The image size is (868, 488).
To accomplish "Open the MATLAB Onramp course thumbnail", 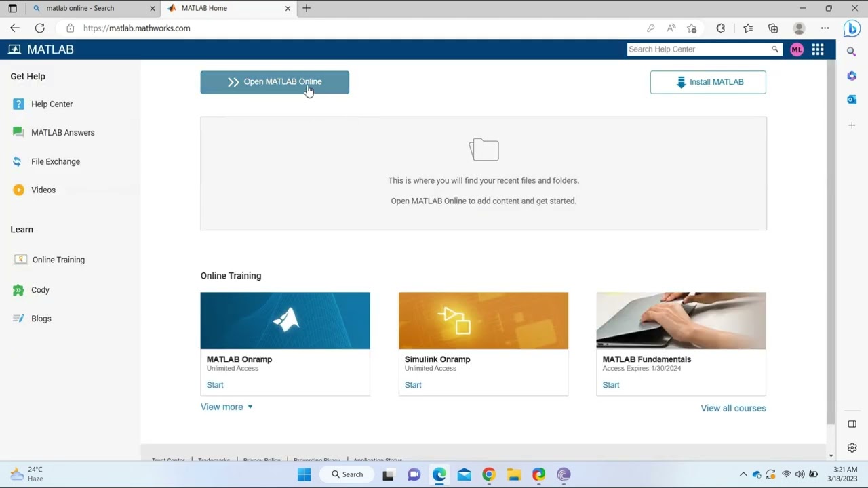I will tap(285, 321).
